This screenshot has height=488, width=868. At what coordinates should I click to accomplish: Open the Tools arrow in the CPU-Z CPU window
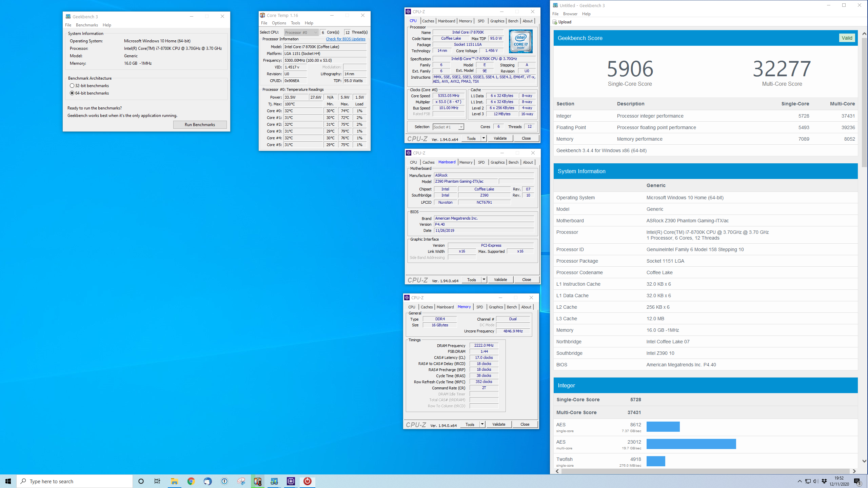(484, 138)
